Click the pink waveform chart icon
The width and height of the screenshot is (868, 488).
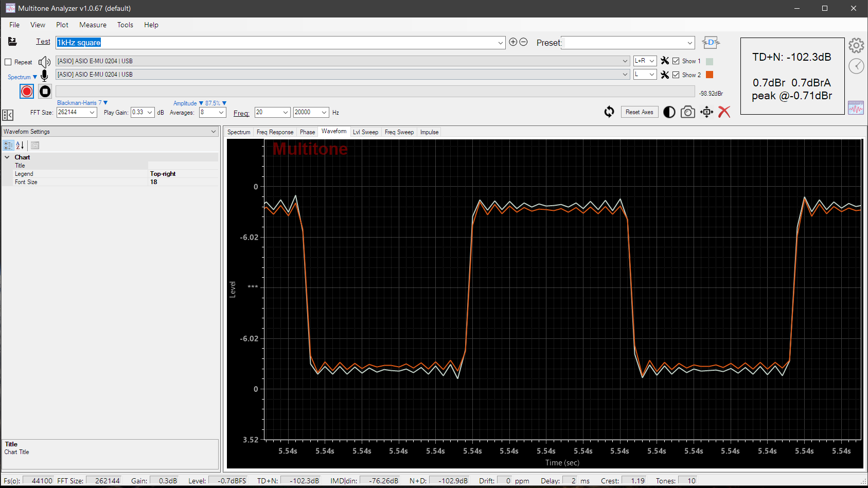(856, 107)
